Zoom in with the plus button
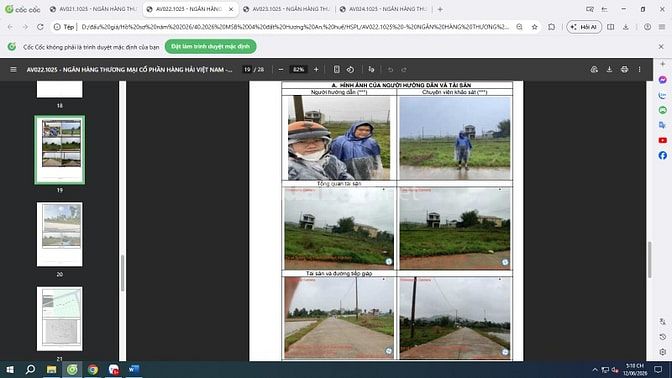The width and height of the screenshot is (672, 378). pyautogui.click(x=316, y=69)
